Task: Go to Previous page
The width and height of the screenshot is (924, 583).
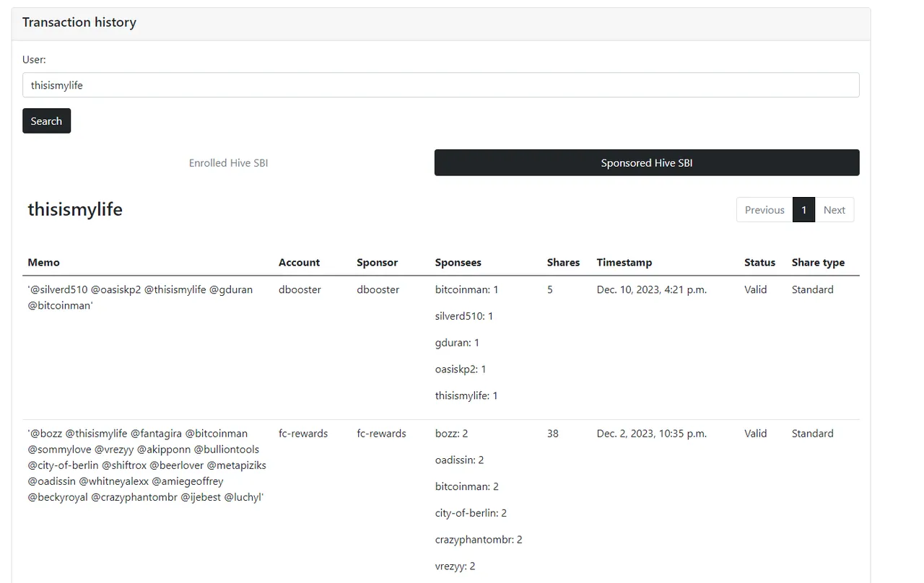Action: pyautogui.click(x=764, y=210)
